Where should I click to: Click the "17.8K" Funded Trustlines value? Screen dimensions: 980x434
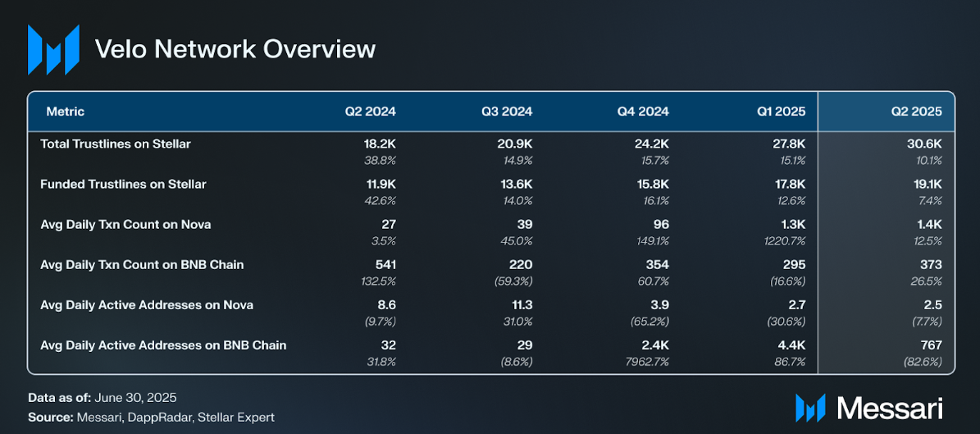(790, 185)
